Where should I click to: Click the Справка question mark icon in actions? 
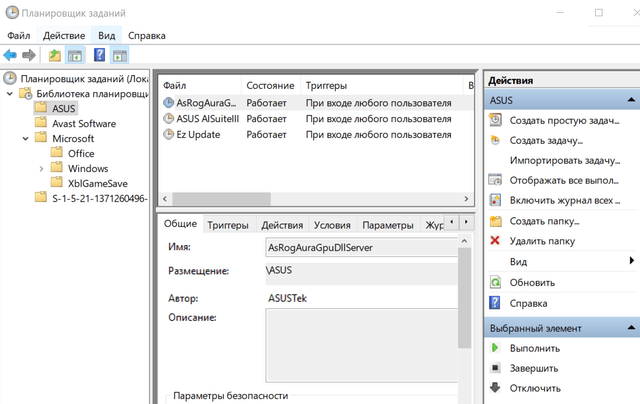point(495,303)
